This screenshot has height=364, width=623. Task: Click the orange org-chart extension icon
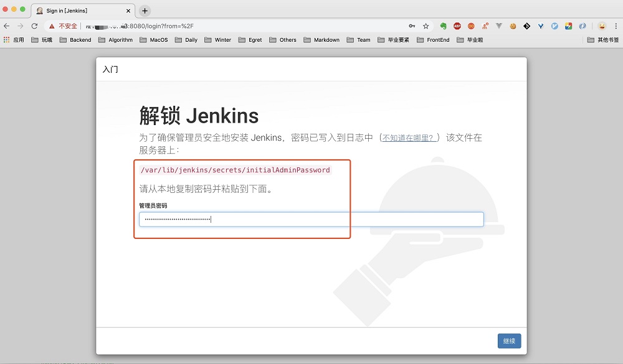[485, 26]
